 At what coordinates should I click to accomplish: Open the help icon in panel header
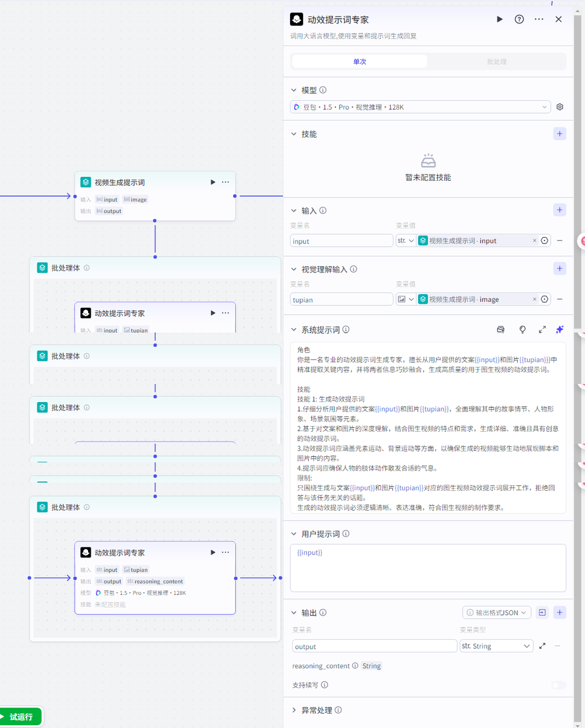(x=519, y=19)
